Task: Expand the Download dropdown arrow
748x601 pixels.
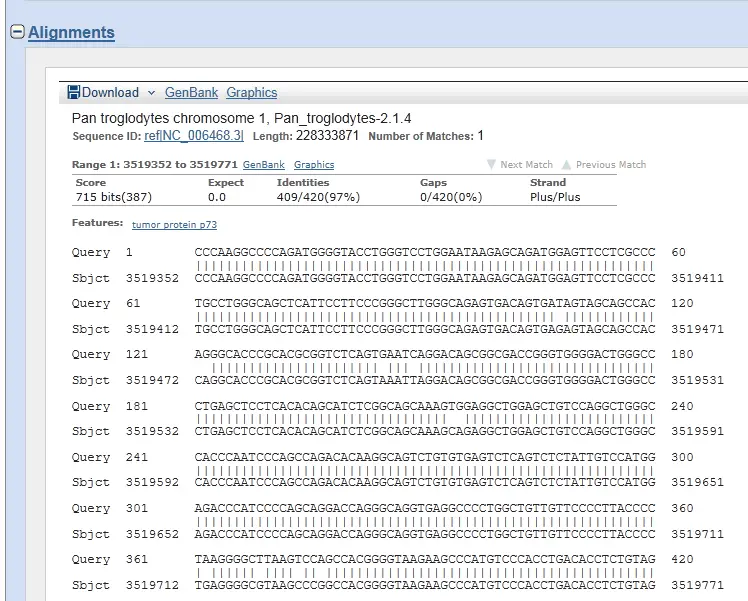Action: [x=152, y=92]
